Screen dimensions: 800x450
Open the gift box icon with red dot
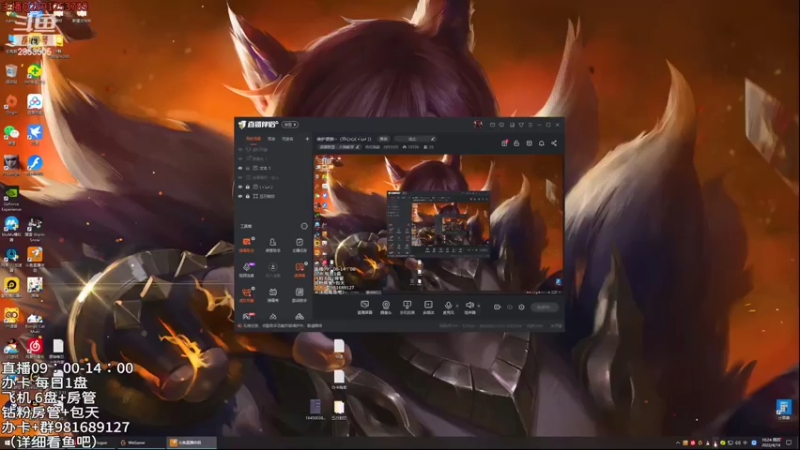(x=504, y=143)
